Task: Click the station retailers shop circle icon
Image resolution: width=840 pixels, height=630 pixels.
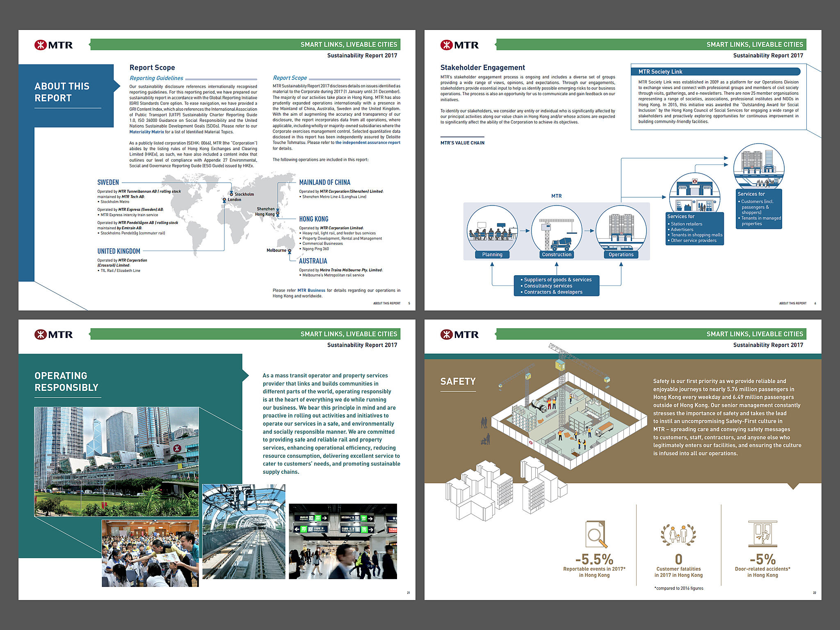Action: click(694, 193)
